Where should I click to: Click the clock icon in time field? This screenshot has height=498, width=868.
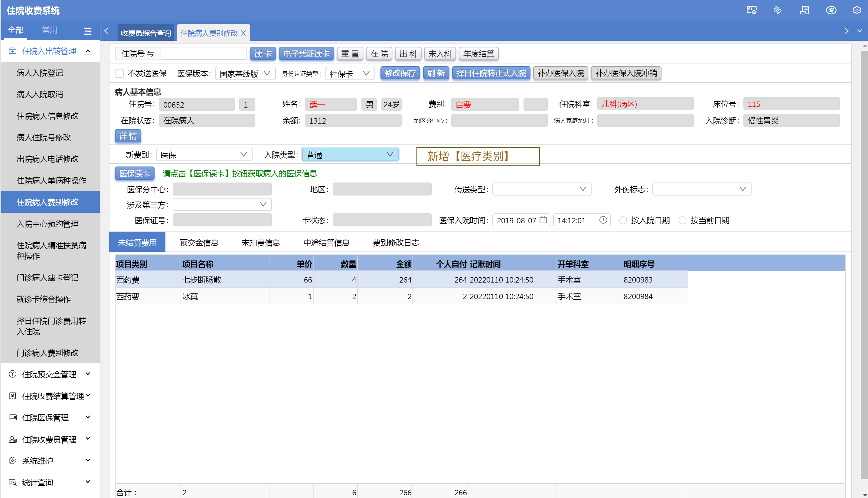(x=603, y=220)
